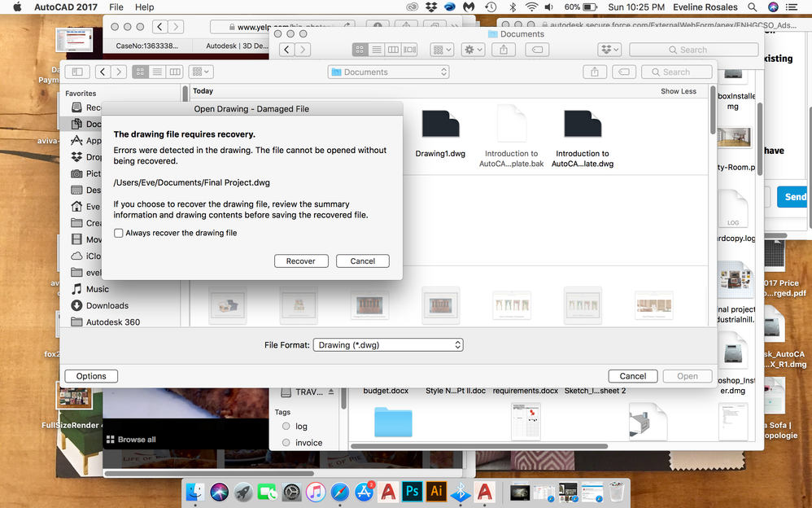Image resolution: width=812 pixels, height=508 pixels.
Task: Click the Options button
Action: pyautogui.click(x=91, y=376)
